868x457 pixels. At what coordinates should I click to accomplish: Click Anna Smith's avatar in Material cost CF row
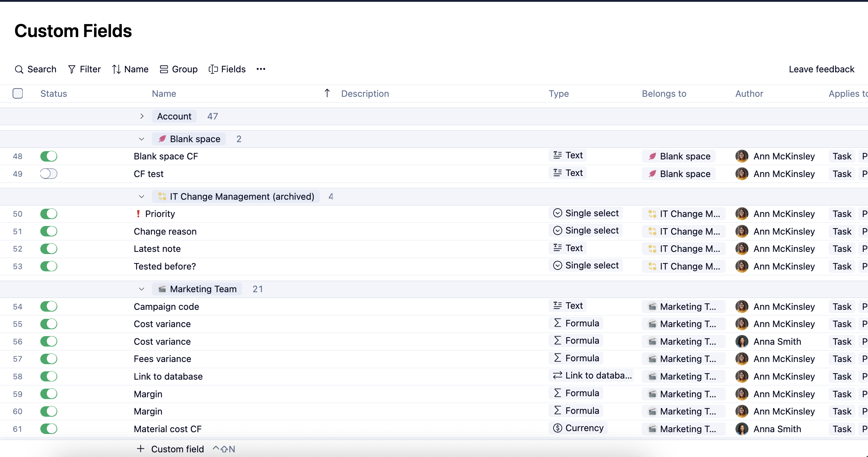tap(742, 429)
